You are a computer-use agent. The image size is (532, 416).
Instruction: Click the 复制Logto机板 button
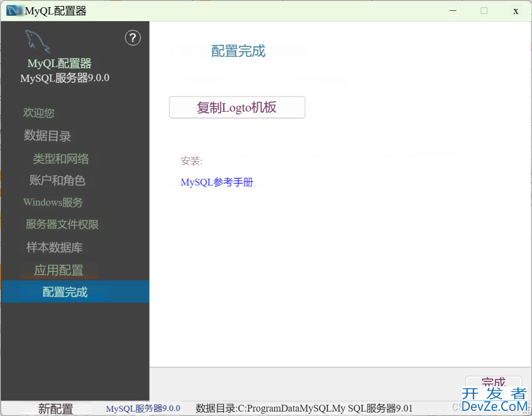click(237, 107)
